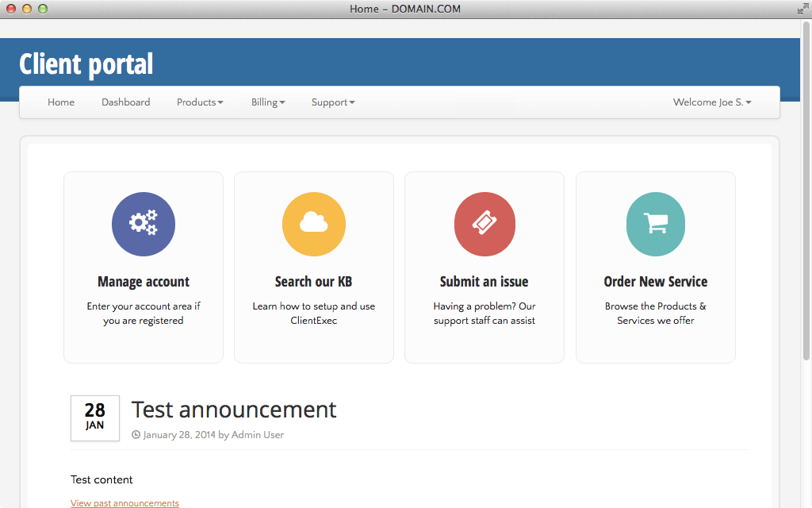The height and width of the screenshot is (508, 812).
Task: Open View past announcements
Action: click(124, 502)
